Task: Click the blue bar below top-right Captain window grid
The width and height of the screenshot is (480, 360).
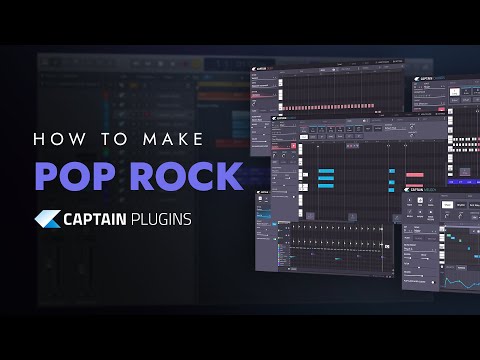Action: tap(465, 182)
